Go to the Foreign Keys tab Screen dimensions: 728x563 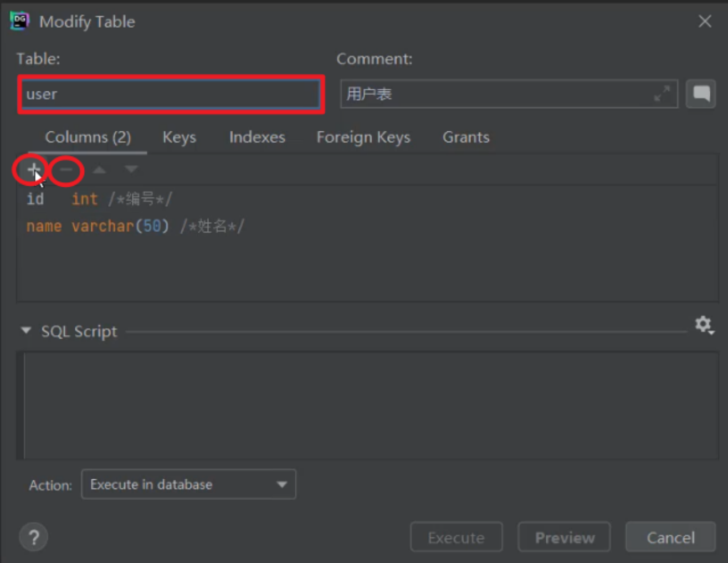pyautogui.click(x=363, y=137)
